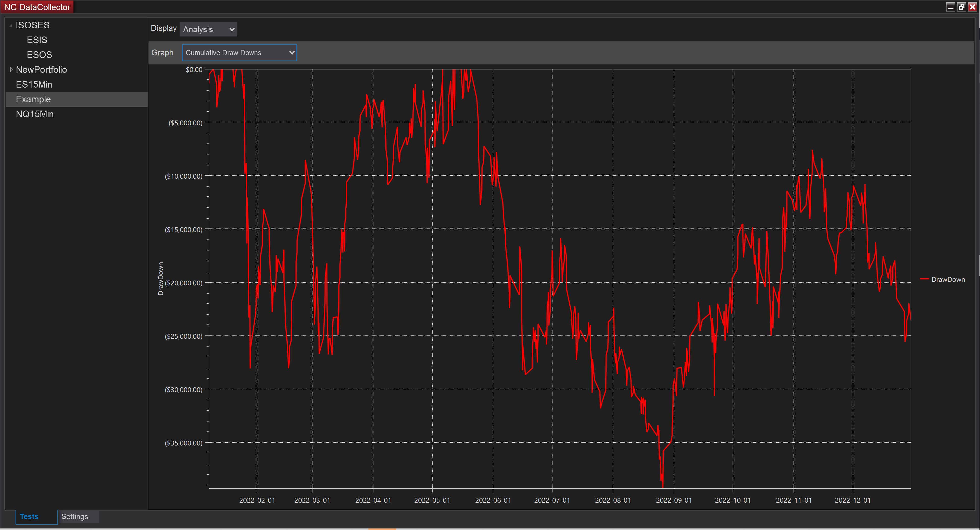The height and width of the screenshot is (530, 980).
Task: Select the ES15Min test
Action: 34,85
